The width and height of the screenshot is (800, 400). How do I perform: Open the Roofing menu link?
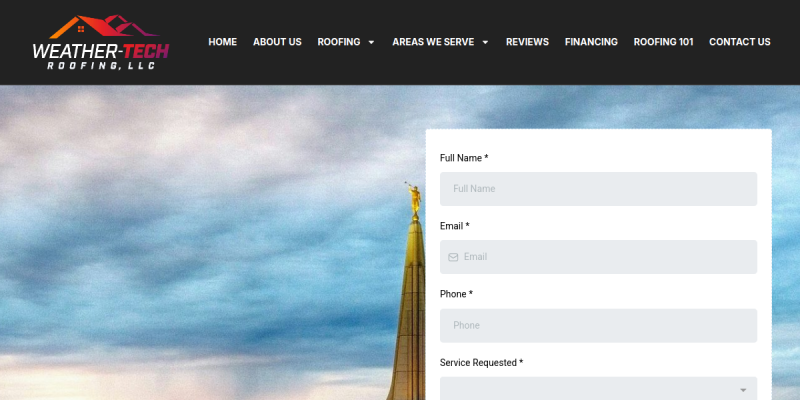[339, 42]
